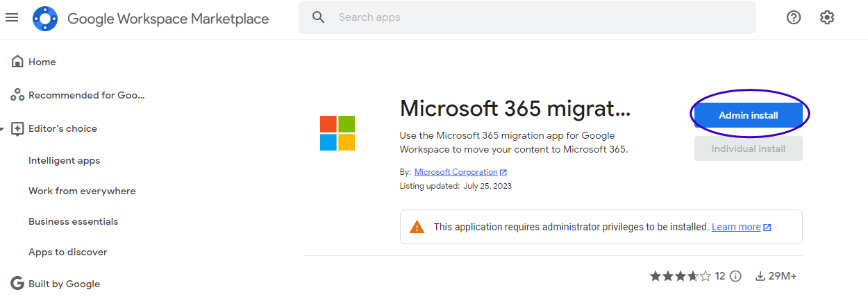Click the Microsoft four-color logo thumbnail
Image resolution: width=868 pixels, height=308 pixels.
[x=337, y=133]
